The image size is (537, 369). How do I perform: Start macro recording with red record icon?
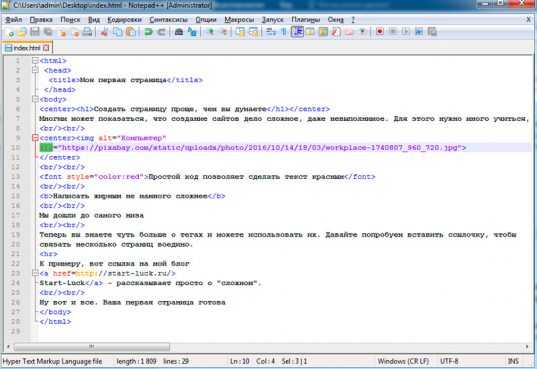click(379, 32)
